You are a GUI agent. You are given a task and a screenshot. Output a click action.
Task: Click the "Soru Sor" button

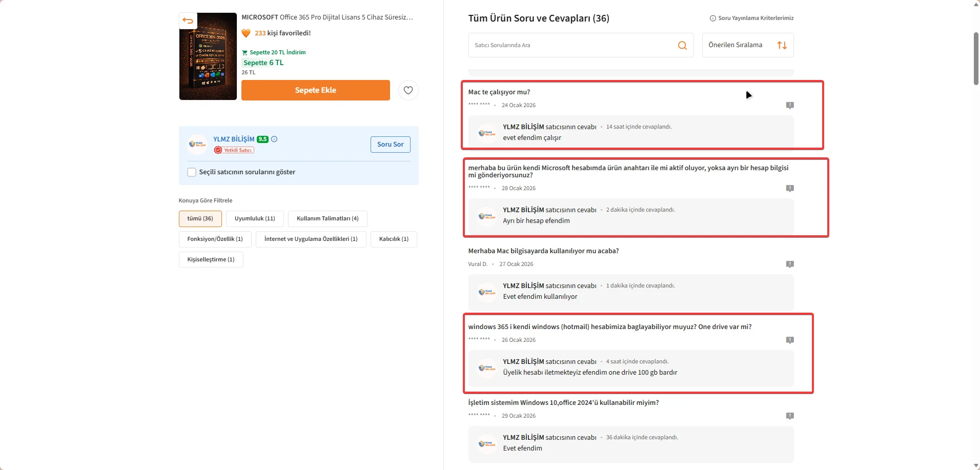tap(390, 145)
